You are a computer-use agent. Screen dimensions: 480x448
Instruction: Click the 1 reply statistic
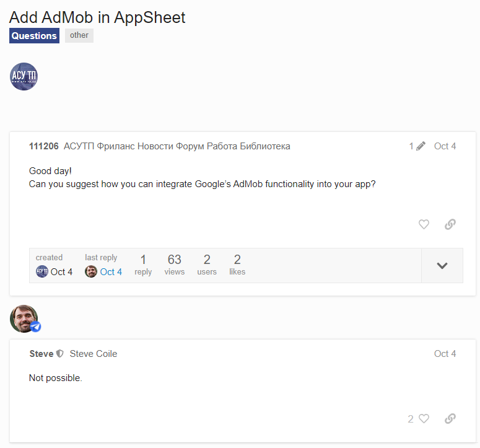(143, 265)
